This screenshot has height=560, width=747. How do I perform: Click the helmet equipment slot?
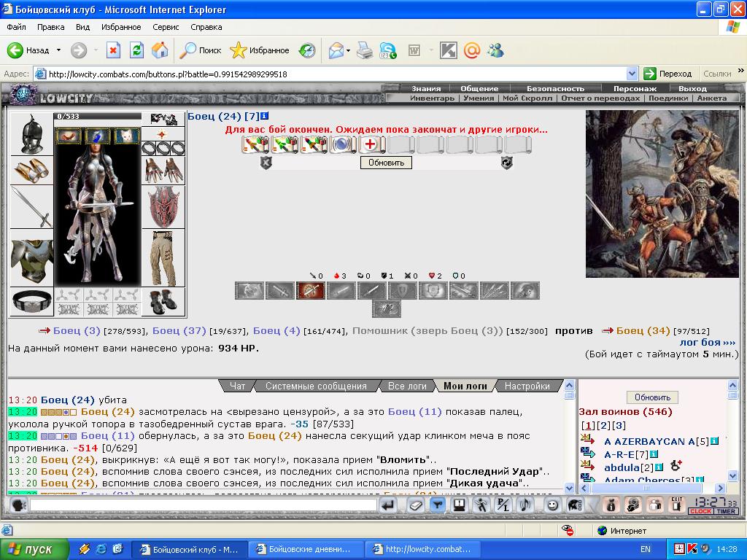click(x=31, y=134)
